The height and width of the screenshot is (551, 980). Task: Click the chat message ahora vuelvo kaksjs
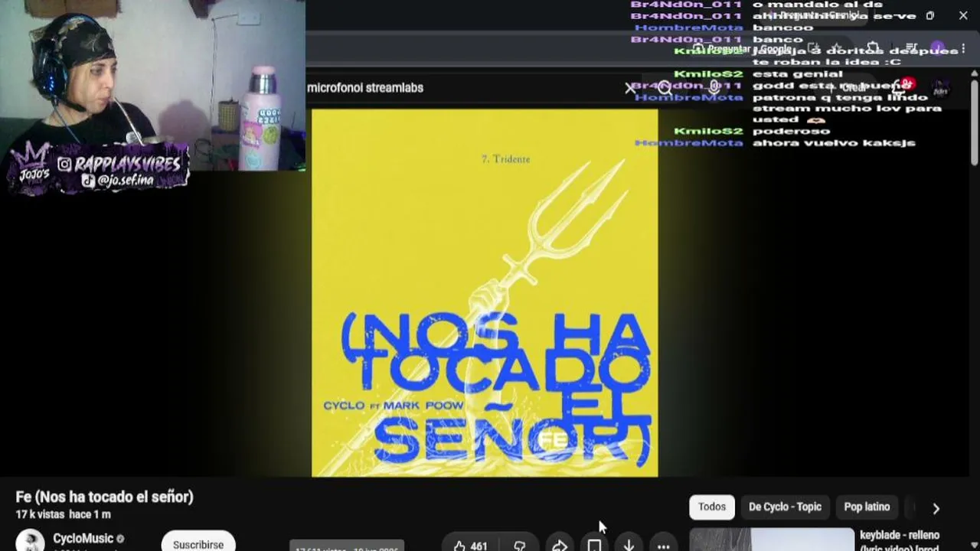pos(834,142)
